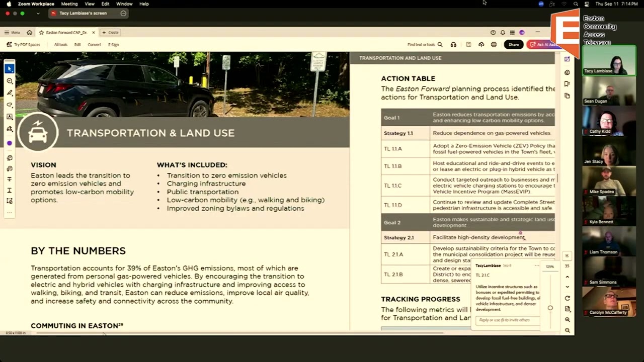The image size is (644, 362).
Task: Click the Read Aloud headphones icon
Action: point(453,45)
